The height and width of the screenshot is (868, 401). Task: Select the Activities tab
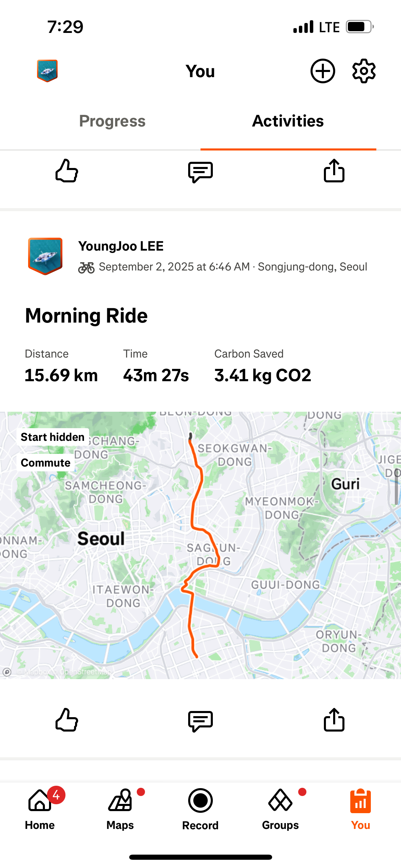[x=288, y=121]
